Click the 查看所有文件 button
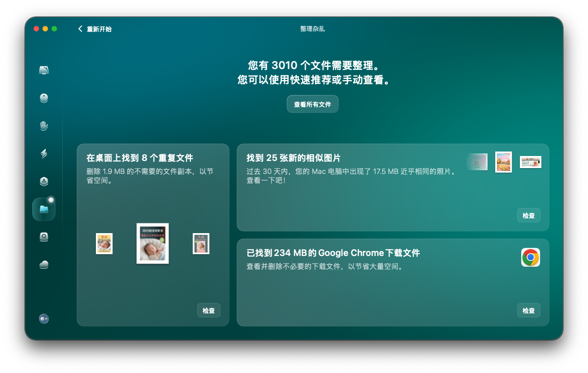Image resolution: width=588 pixels, height=373 pixels. 312,104
